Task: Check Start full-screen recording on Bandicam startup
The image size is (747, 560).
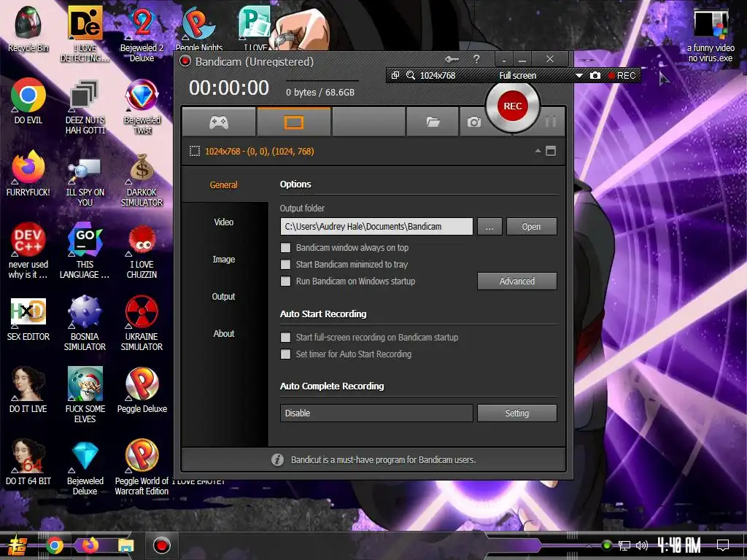Action: tap(285, 337)
